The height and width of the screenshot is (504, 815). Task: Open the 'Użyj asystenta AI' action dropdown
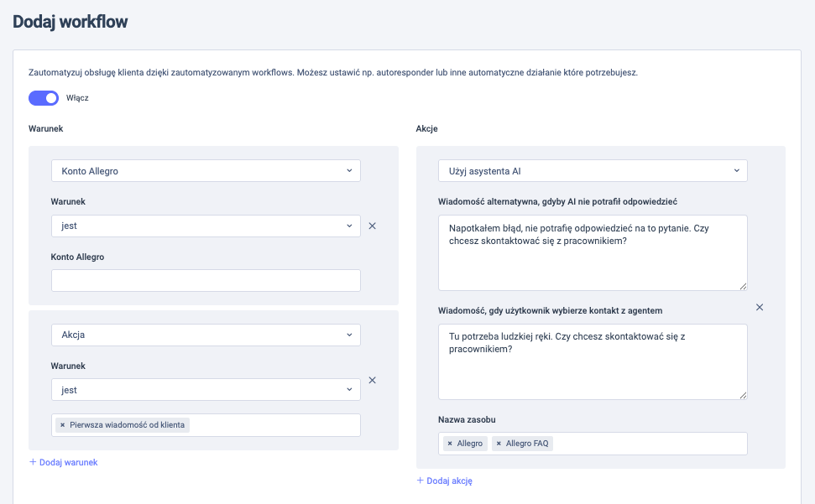click(x=593, y=171)
